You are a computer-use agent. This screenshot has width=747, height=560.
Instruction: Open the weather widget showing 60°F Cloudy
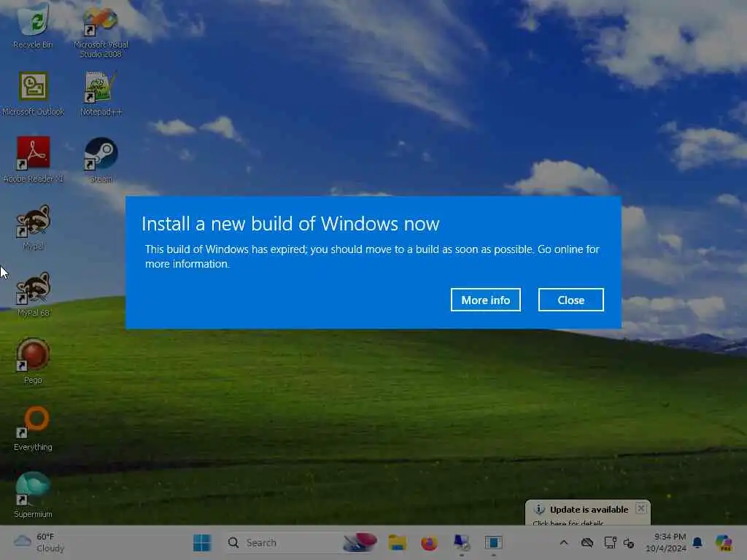(x=39, y=542)
